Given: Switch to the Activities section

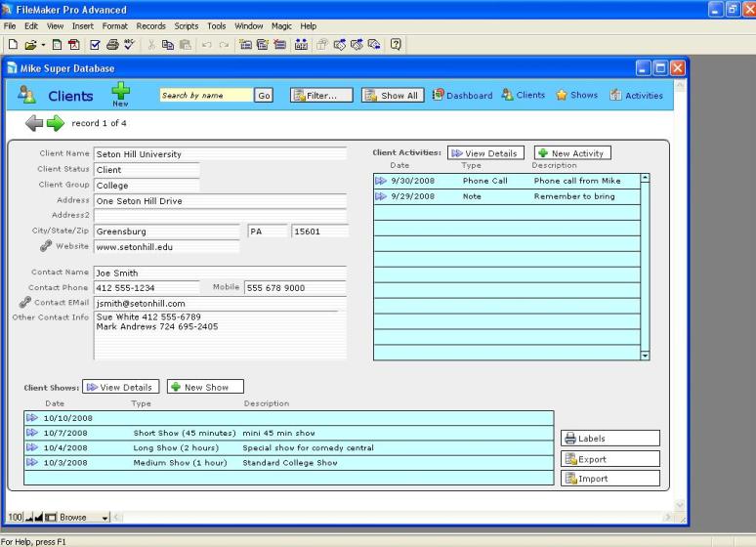Looking at the screenshot, I should [637, 95].
